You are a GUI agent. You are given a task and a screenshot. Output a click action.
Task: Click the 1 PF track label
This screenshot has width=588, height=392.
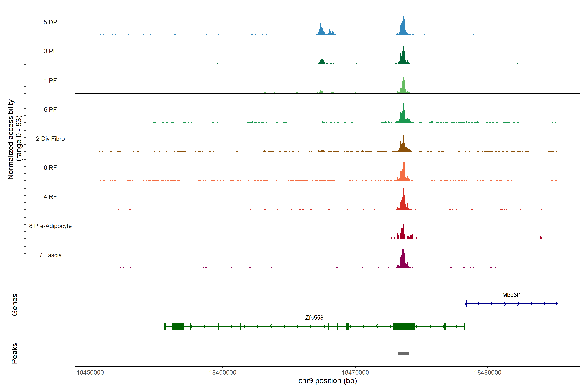[x=50, y=81]
